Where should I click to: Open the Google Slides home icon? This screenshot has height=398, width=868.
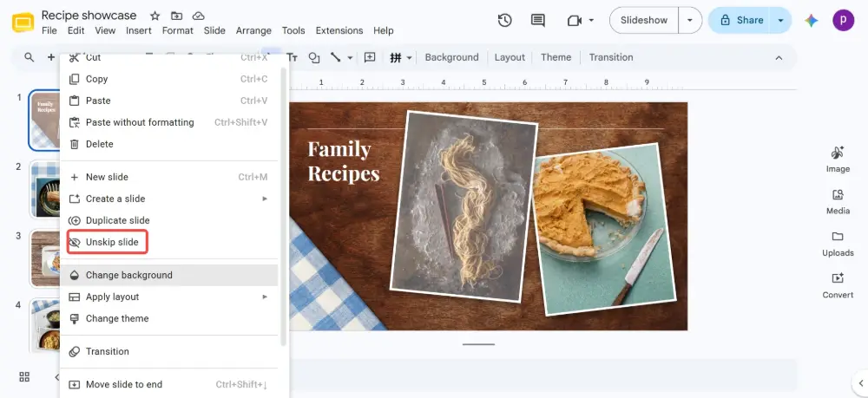[x=23, y=23]
